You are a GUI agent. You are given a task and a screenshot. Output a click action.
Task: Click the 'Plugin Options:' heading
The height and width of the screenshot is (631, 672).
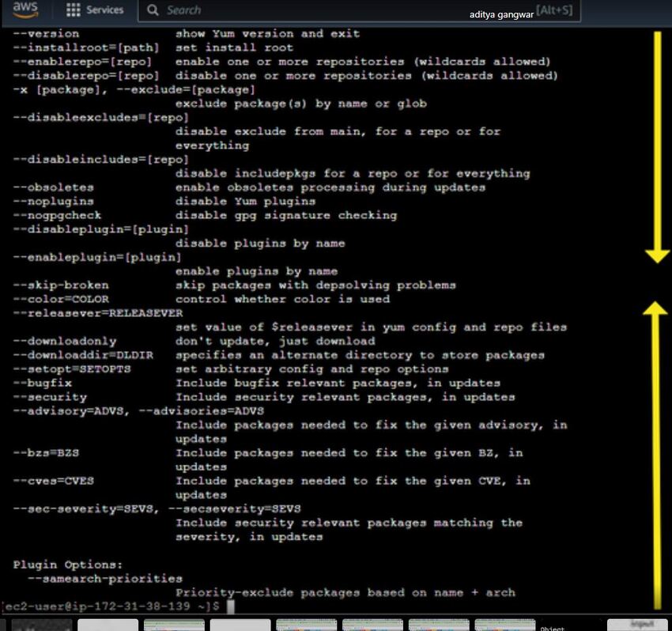(x=68, y=565)
